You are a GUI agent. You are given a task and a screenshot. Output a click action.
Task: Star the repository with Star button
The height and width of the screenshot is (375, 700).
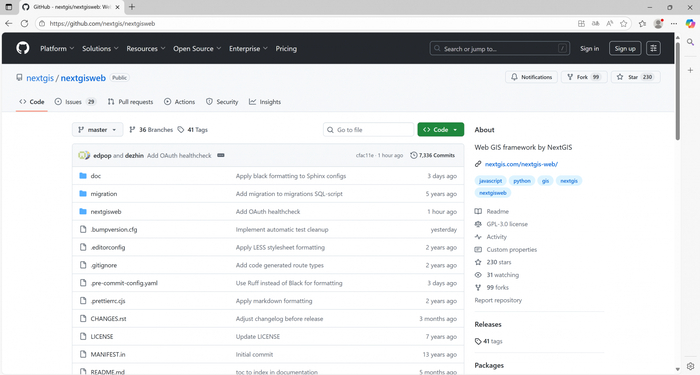pyautogui.click(x=635, y=77)
